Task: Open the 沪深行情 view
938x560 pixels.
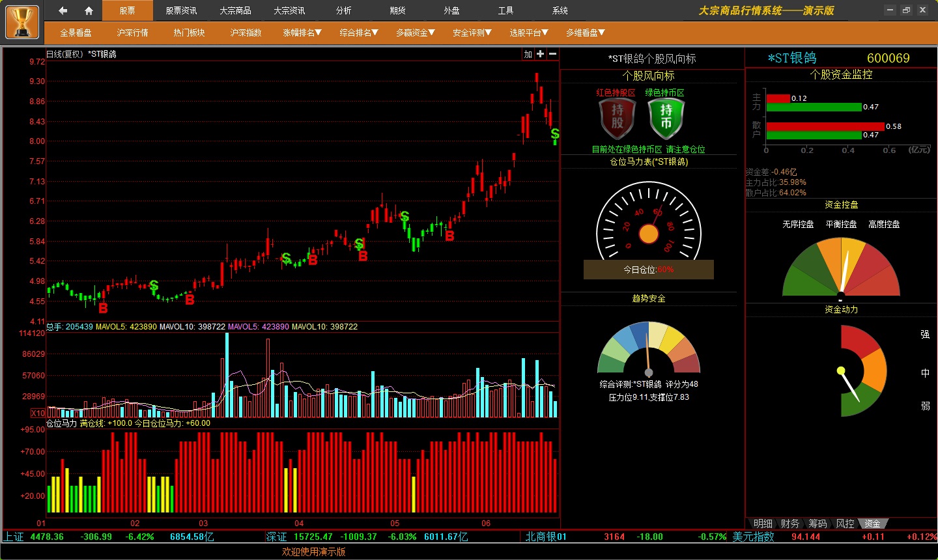Action: pyautogui.click(x=132, y=33)
